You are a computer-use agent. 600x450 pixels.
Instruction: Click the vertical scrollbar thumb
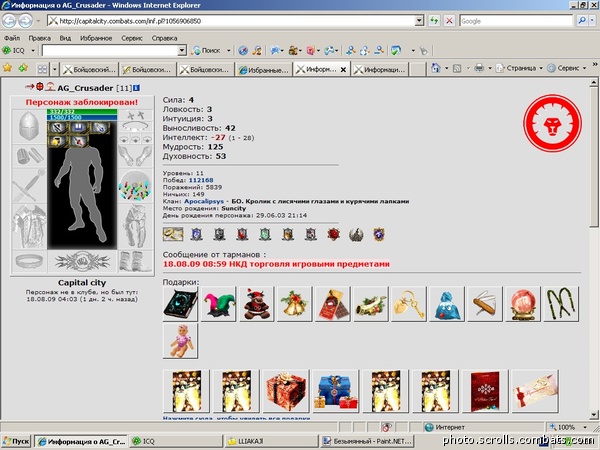click(x=594, y=157)
